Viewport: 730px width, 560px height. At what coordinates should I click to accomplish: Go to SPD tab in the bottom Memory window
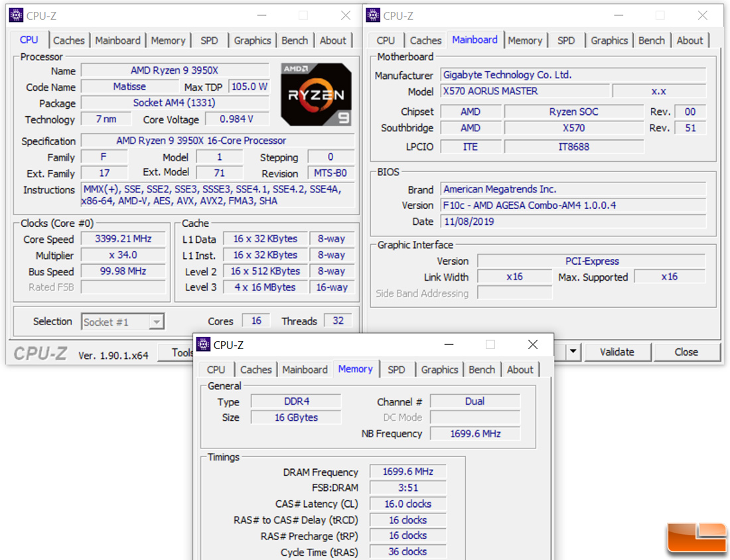(397, 370)
